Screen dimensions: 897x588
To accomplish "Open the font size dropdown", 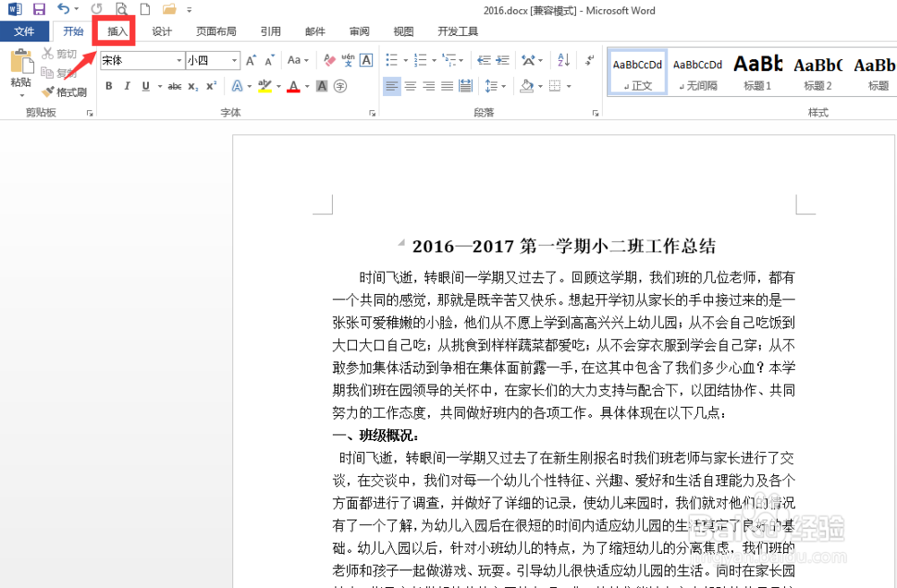I will pyautogui.click(x=234, y=61).
